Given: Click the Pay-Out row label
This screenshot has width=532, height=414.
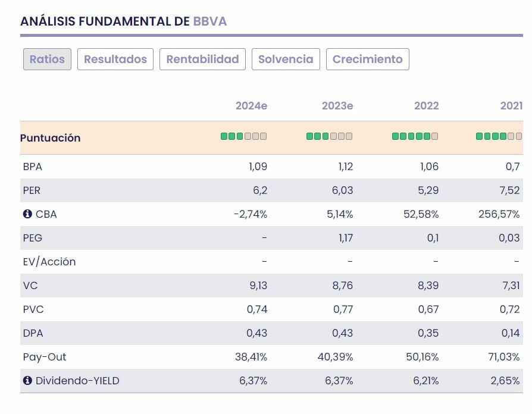Looking at the screenshot, I should pyautogui.click(x=45, y=357).
